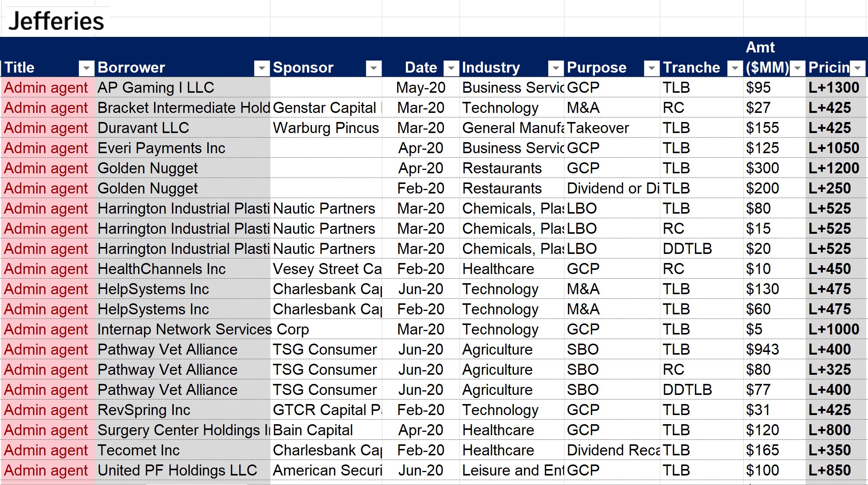Select the United PF Holdings LLC cell
The height and width of the screenshot is (485, 868).
pos(182,471)
